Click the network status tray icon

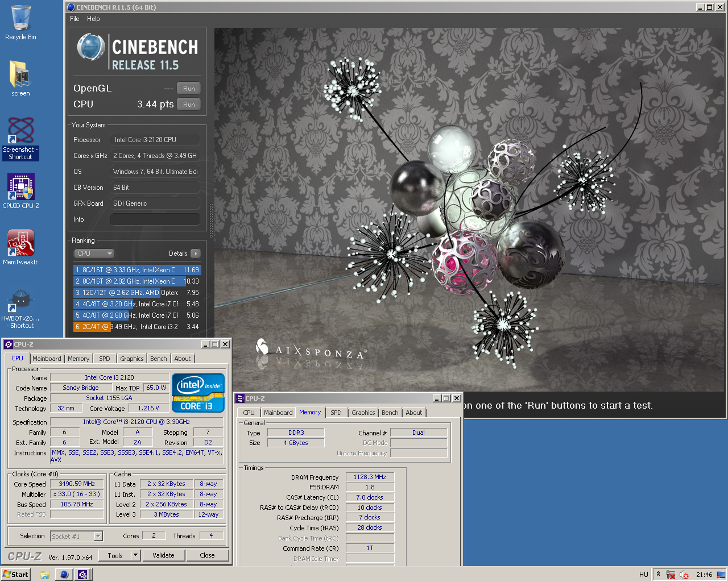[671, 575]
